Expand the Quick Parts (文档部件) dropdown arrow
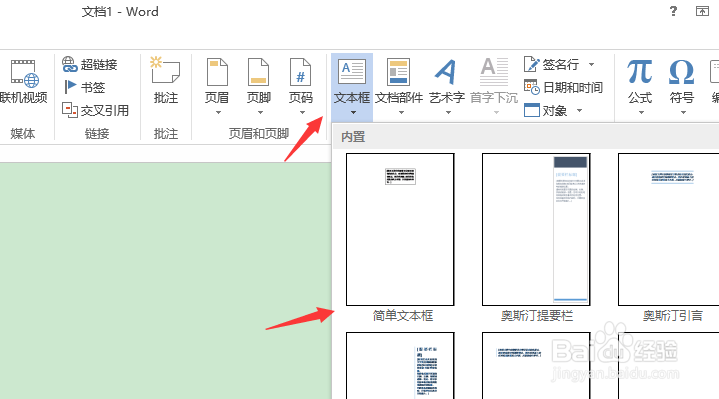The image size is (719, 399). 401,112
